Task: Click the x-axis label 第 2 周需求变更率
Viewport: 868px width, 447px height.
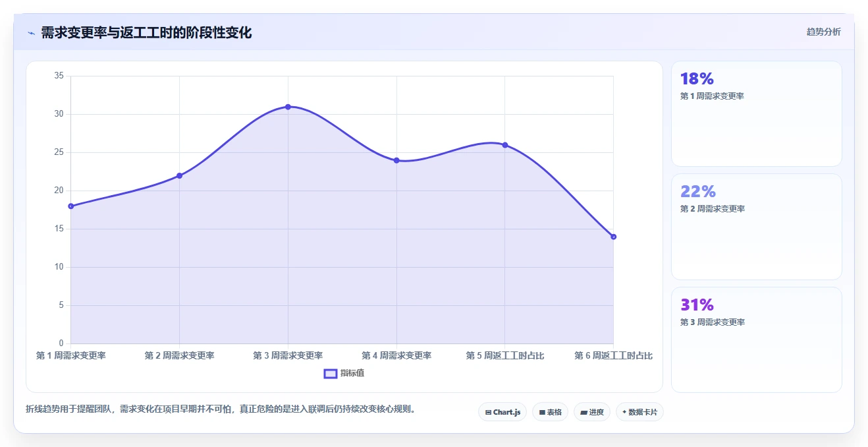Action: tap(179, 356)
